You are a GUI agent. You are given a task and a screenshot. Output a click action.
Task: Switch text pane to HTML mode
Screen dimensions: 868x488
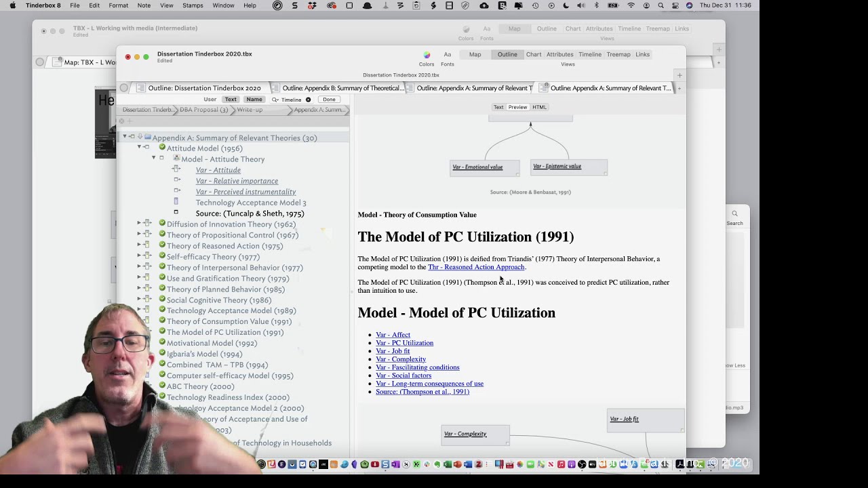click(x=539, y=107)
